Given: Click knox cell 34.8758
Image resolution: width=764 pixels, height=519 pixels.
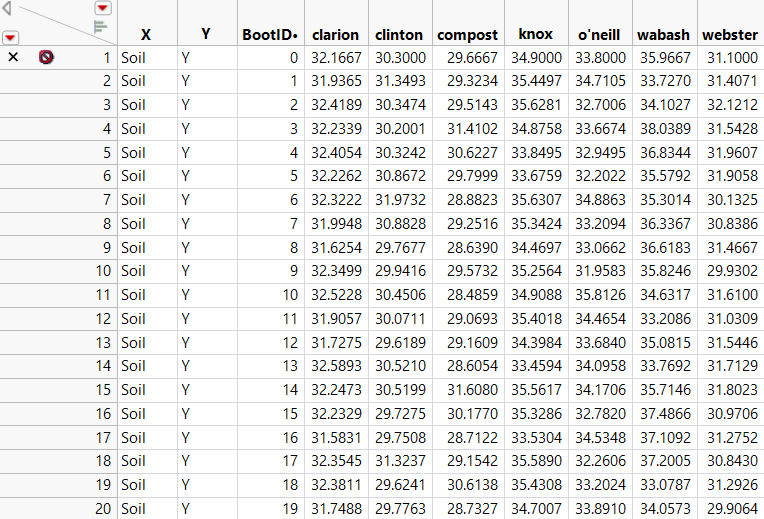Looking at the screenshot, I should pyautogui.click(x=536, y=129).
